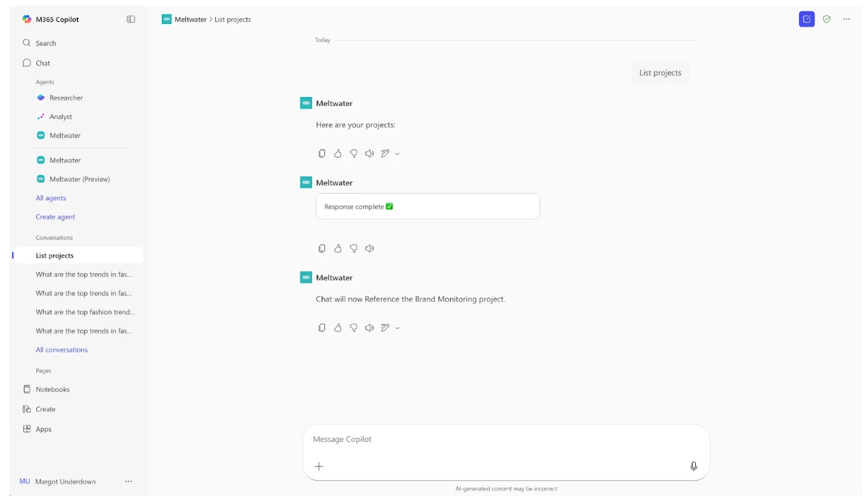Collapse the sidebar panel toggle icon
This screenshot has height=504, width=866.
[131, 19]
